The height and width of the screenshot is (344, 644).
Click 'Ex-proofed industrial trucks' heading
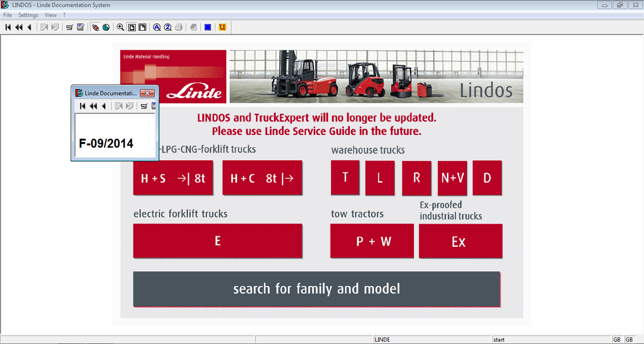[451, 211]
